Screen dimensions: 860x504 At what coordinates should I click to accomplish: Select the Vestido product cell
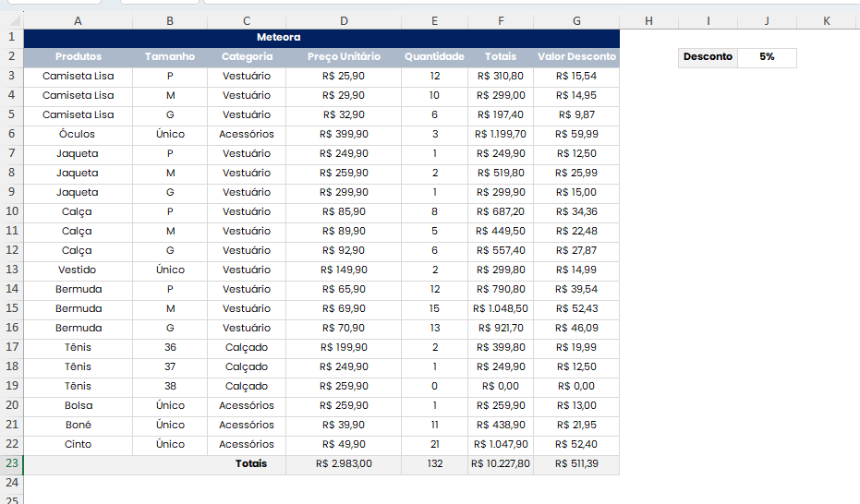tap(78, 270)
